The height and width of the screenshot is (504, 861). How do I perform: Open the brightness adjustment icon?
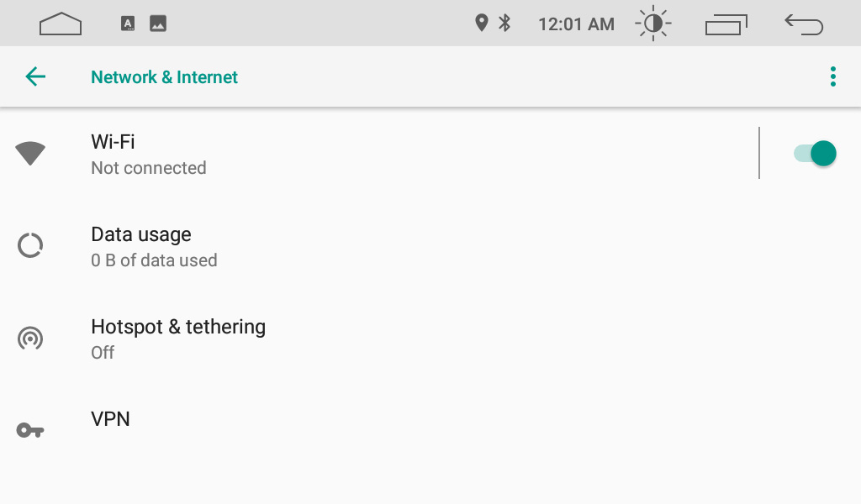(653, 23)
